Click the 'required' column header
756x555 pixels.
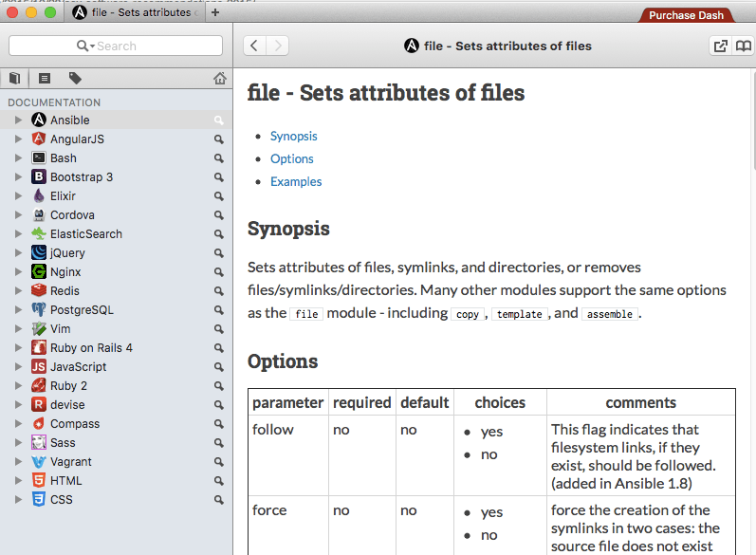click(x=362, y=402)
